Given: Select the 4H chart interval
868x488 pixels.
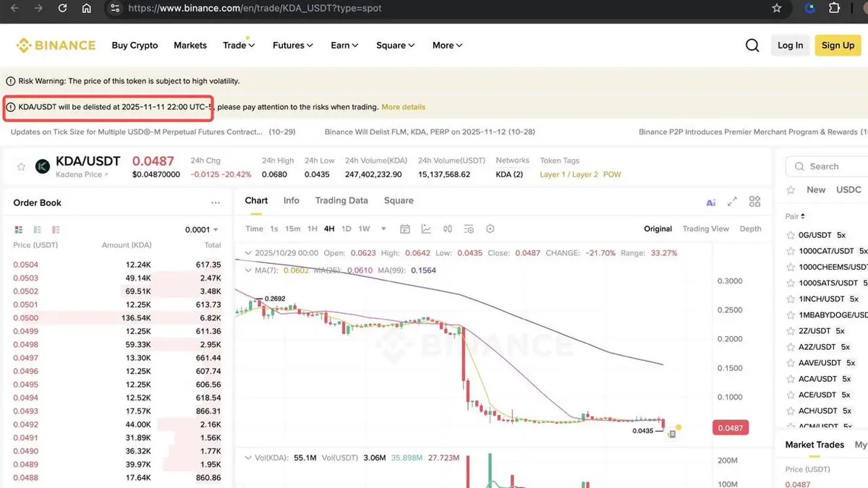Looking at the screenshot, I should (x=329, y=228).
